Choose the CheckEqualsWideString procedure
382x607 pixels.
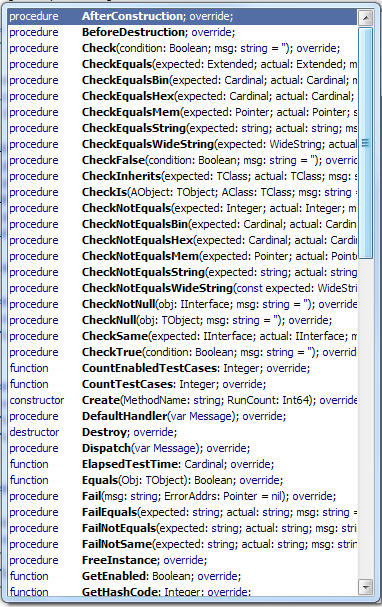click(x=182, y=144)
